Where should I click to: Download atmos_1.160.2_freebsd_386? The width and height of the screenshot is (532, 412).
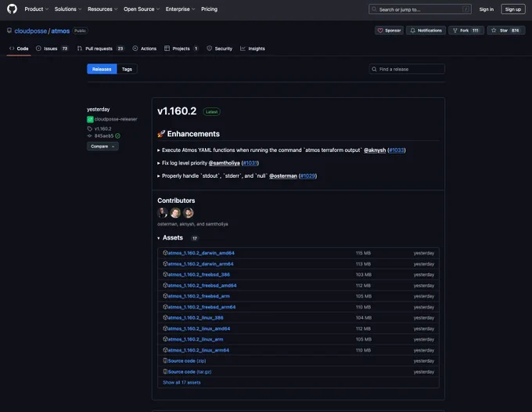click(199, 274)
